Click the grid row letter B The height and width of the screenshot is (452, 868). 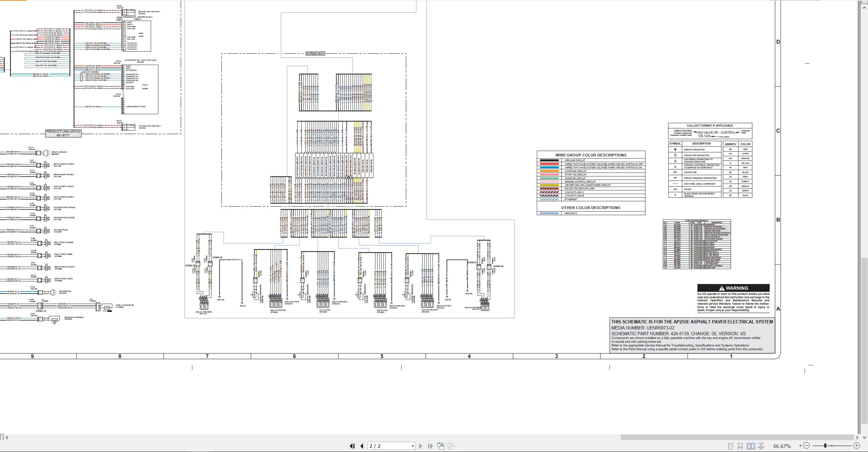(x=778, y=220)
